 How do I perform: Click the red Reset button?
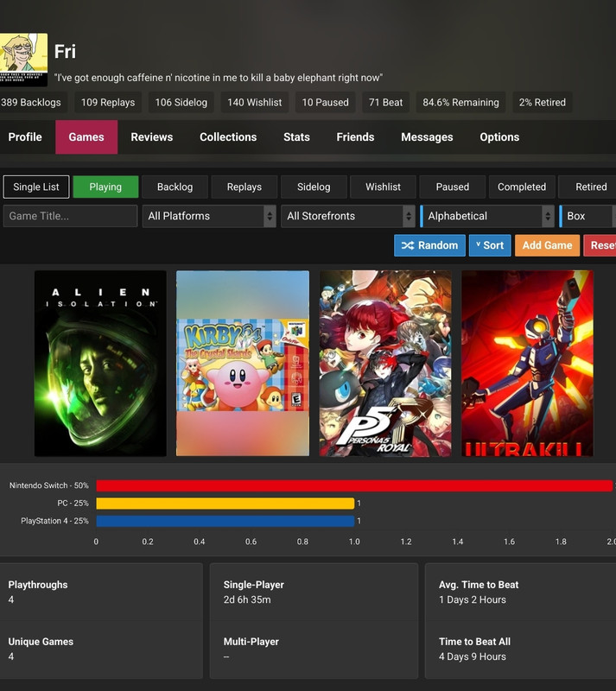click(x=600, y=245)
